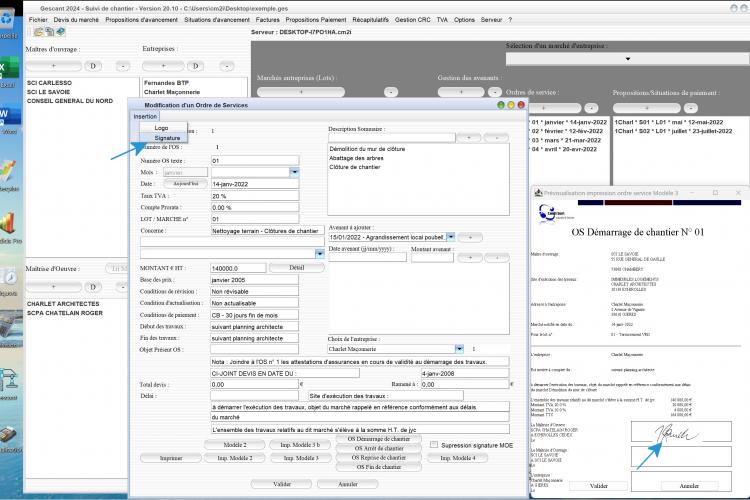
Task: Tick the Supression signature MOE checkbox
Action: [x=434, y=445]
